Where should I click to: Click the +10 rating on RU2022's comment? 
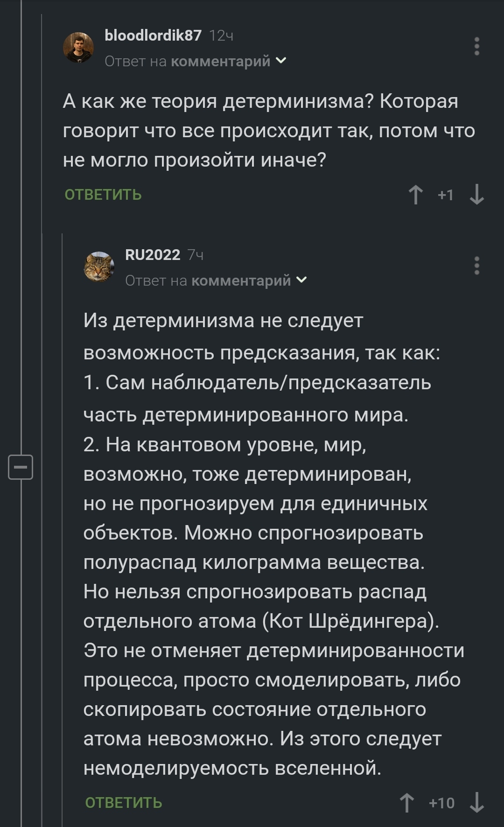(441, 803)
